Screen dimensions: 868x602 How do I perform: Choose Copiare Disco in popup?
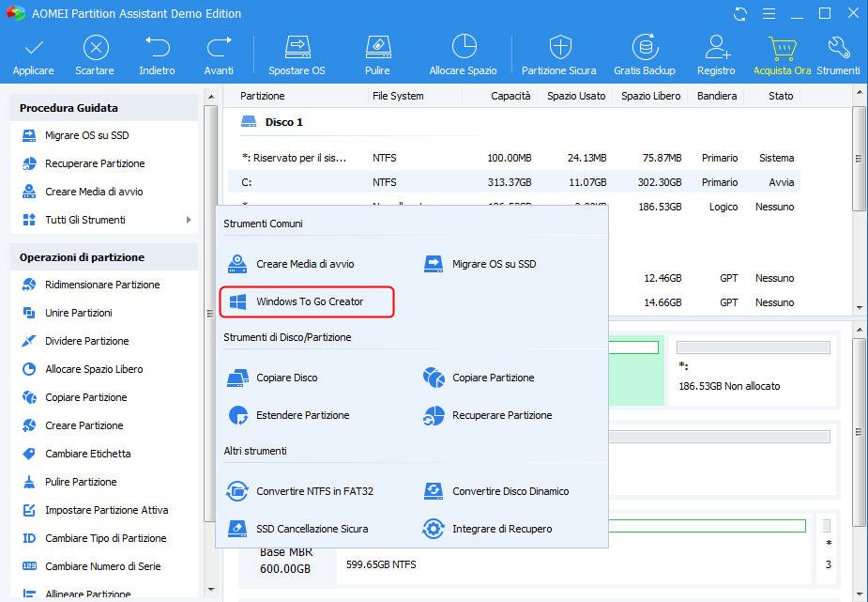(272, 378)
